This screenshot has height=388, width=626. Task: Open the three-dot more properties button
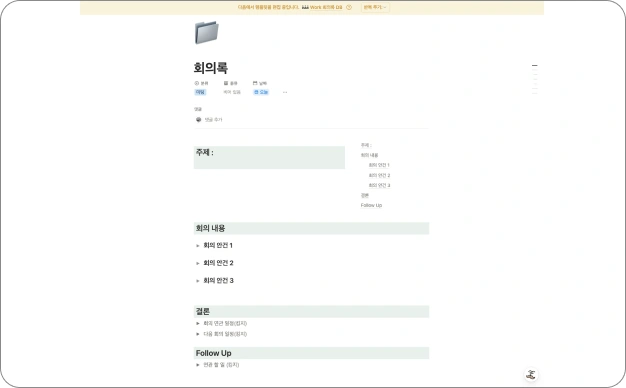pos(285,92)
